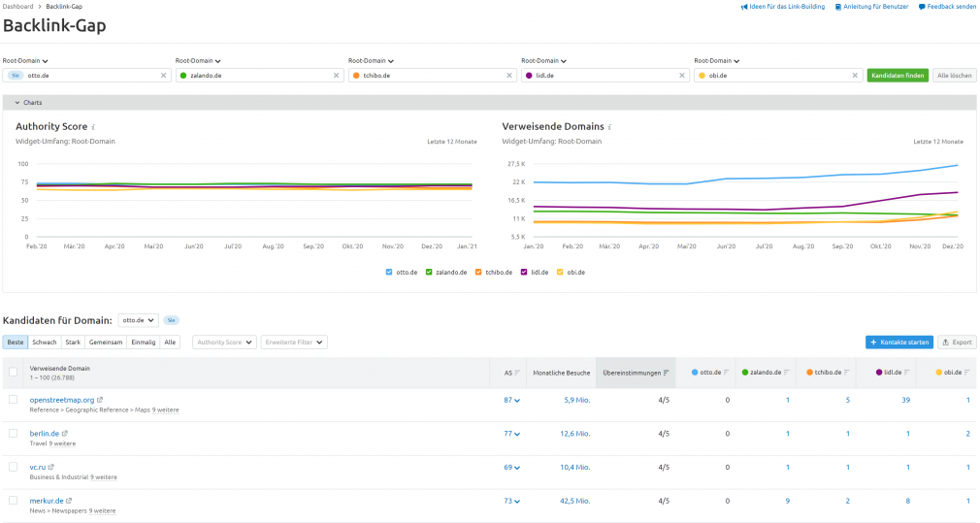Switch to the Schwach tab

[45, 343]
